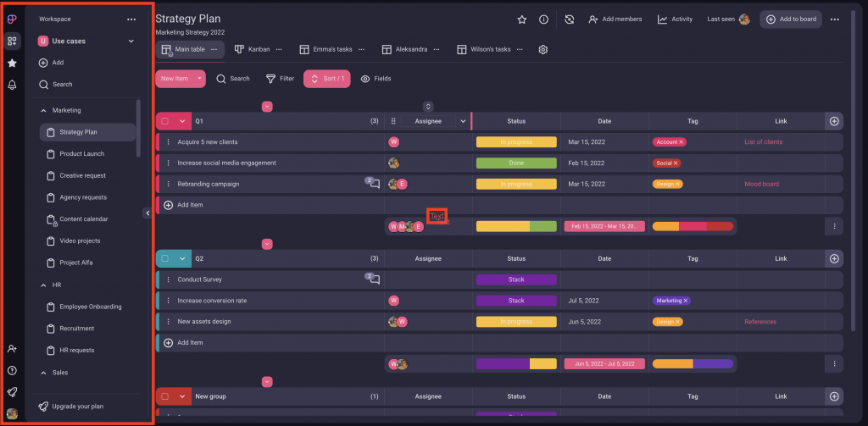868x426 pixels.
Task: Click the Add members button
Action: pyautogui.click(x=615, y=19)
